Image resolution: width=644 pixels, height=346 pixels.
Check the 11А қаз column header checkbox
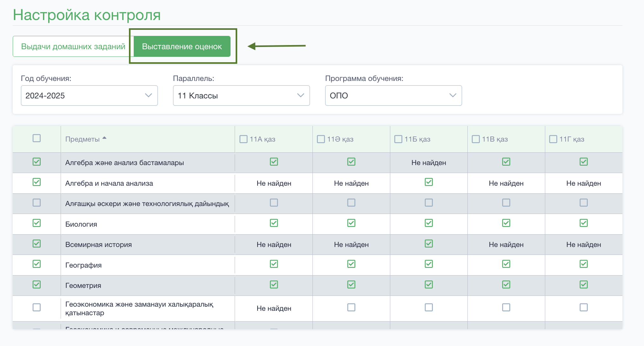point(244,139)
